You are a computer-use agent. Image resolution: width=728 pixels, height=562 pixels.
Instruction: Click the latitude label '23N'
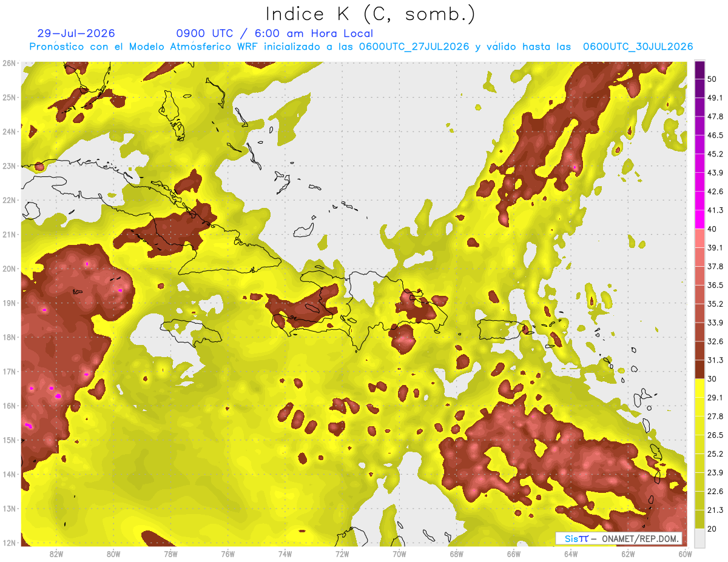click(x=9, y=166)
